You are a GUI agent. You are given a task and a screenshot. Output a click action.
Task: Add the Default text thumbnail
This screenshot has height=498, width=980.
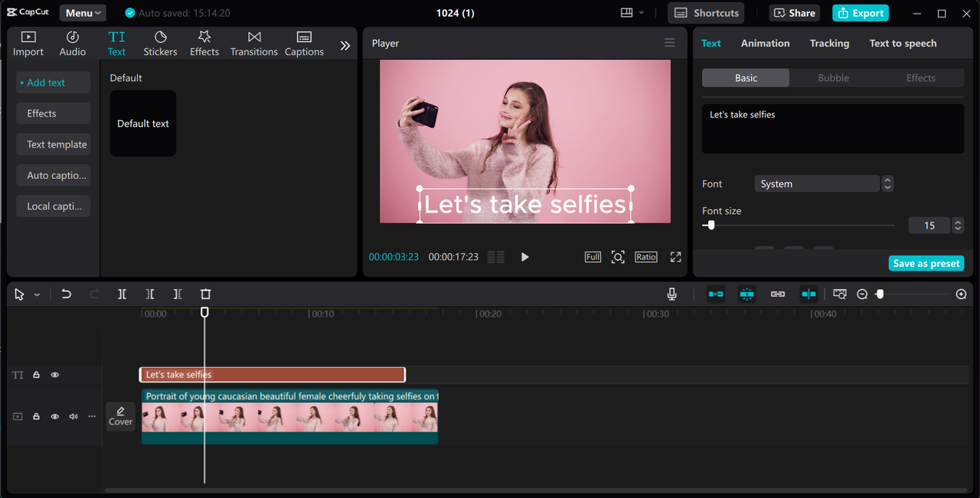coord(143,123)
